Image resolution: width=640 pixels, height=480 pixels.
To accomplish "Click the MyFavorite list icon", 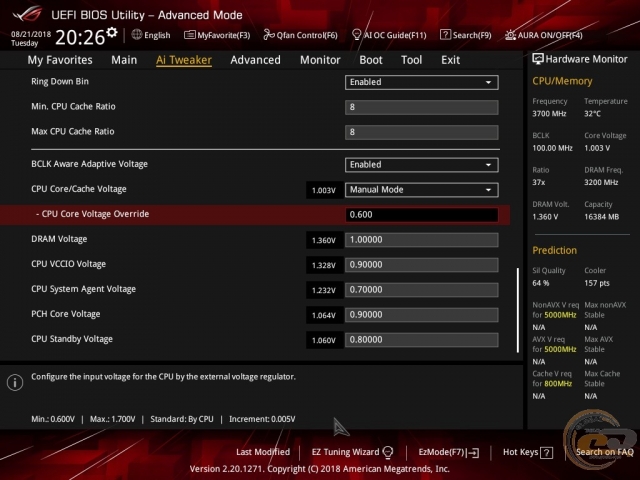I will [190, 35].
